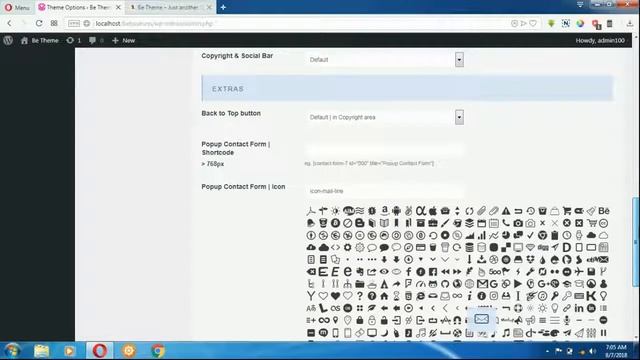Open the Opera speed dial grid
Screen dimensions: 640x360
pyautogui.click(x=54, y=23)
